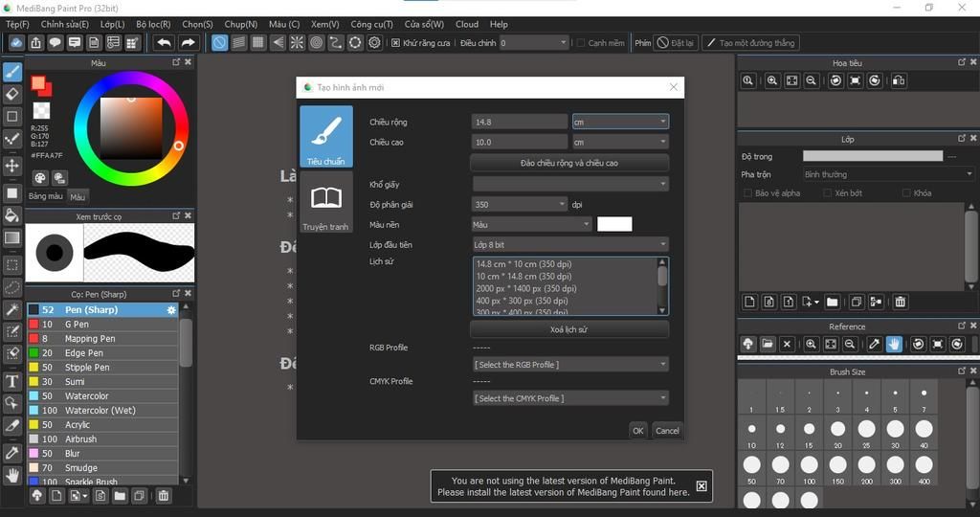Enable the radial snap guide
Viewport: 980px width, 517px height.
[297, 42]
